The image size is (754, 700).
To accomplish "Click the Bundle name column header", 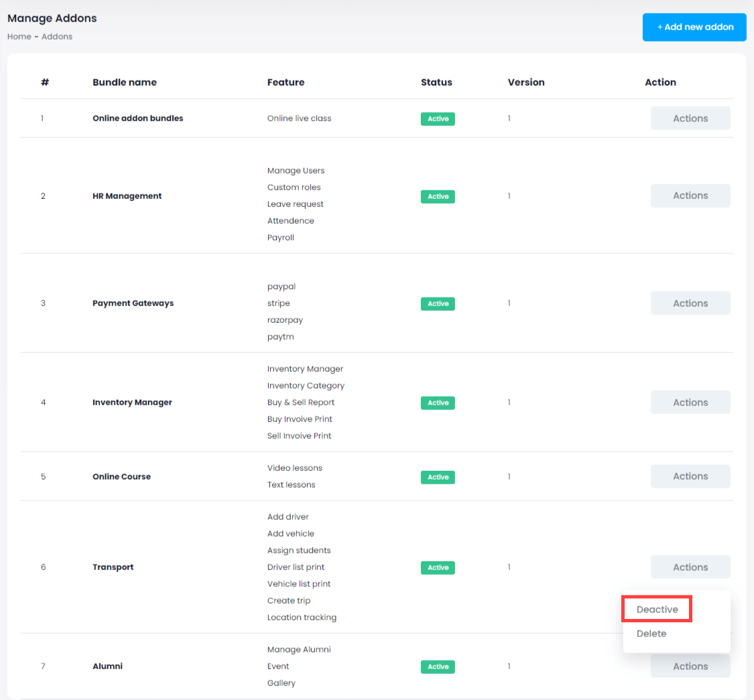I will 125,82.
